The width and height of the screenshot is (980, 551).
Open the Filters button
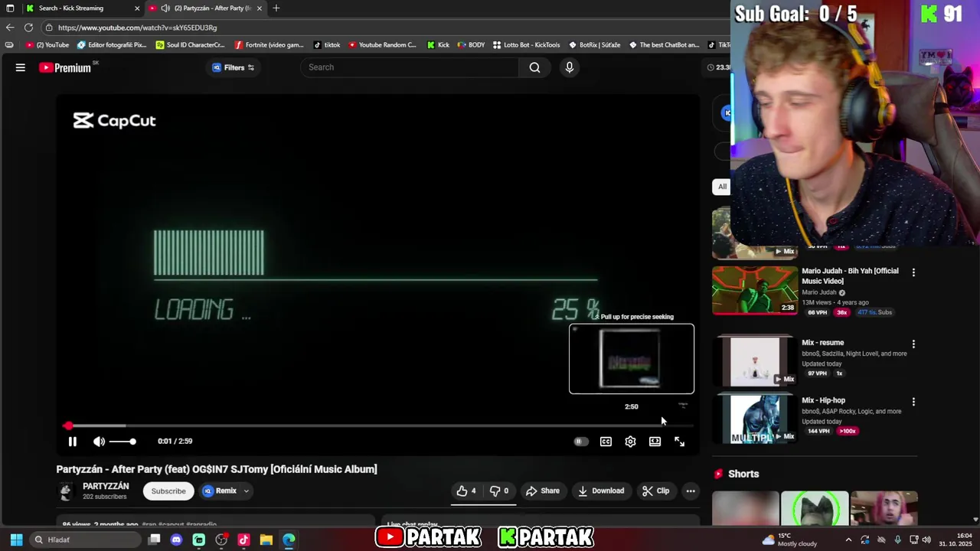[x=233, y=67]
